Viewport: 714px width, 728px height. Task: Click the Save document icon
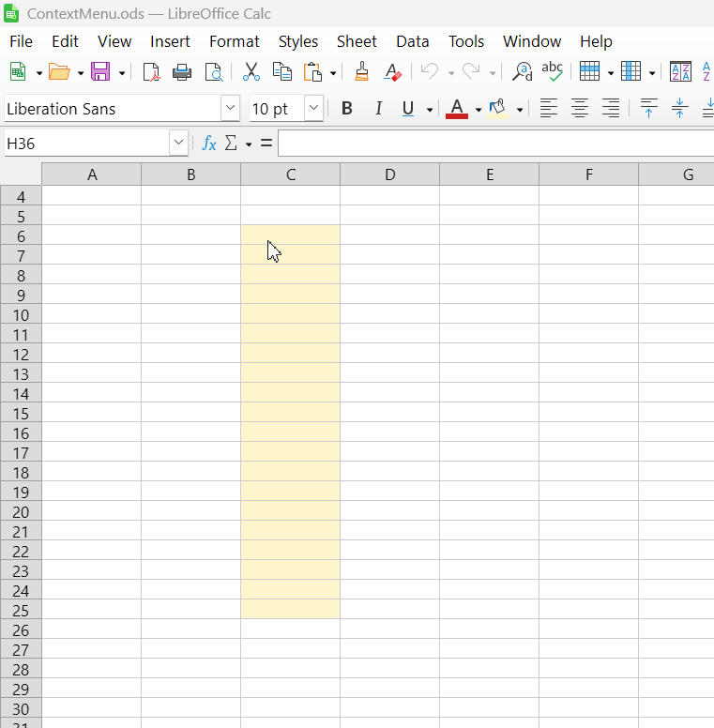99,72
